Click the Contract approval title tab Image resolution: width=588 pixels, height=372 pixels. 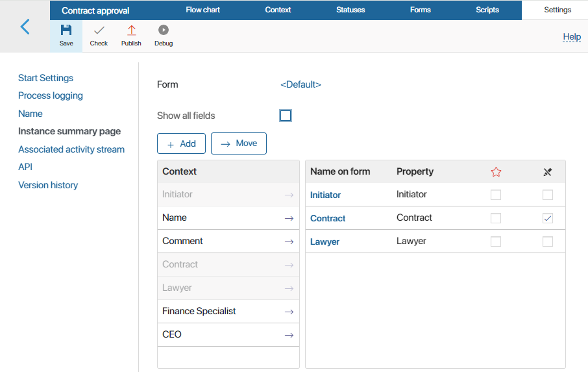[x=95, y=10]
